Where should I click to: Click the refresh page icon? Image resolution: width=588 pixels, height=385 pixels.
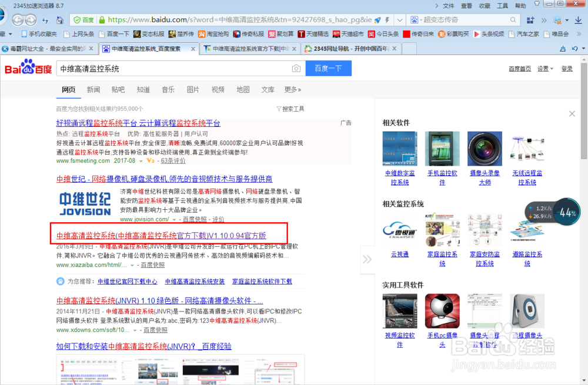pyautogui.click(x=45, y=19)
